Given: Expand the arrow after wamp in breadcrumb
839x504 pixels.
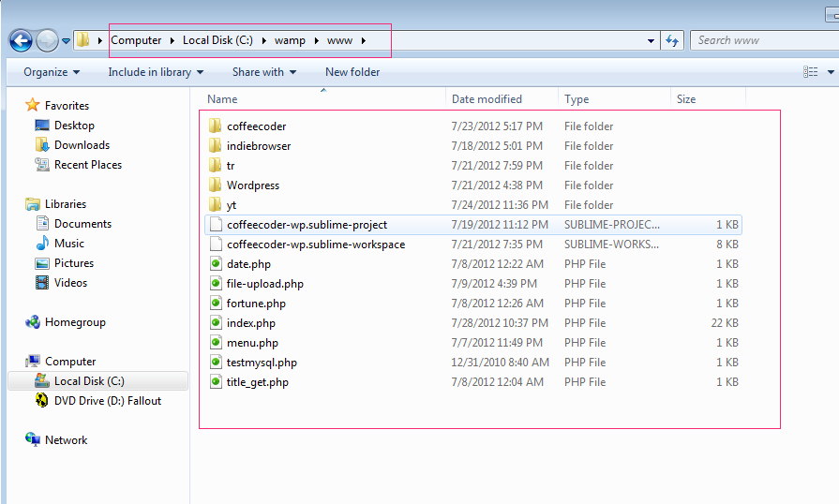Looking at the screenshot, I should coord(316,40).
